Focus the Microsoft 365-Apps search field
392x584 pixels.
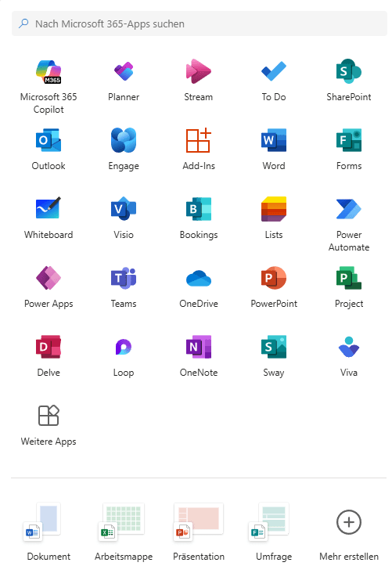(200, 23)
